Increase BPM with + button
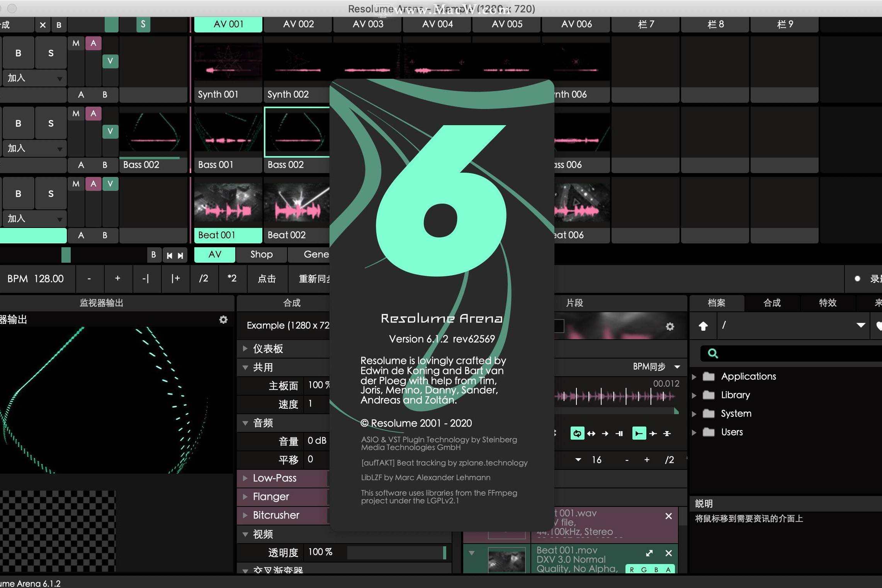The height and width of the screenshot is (588, 882). point(118,279)
